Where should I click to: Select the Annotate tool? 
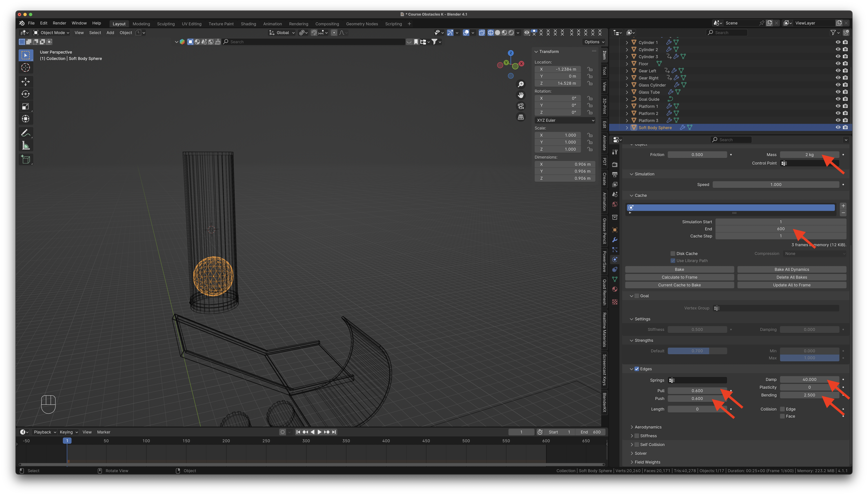coord(25,133)
